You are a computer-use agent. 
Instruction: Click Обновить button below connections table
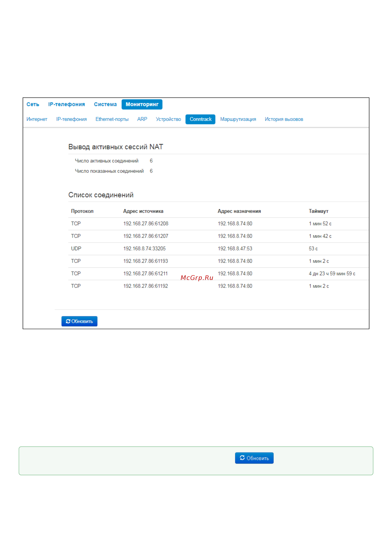point(79,321)
